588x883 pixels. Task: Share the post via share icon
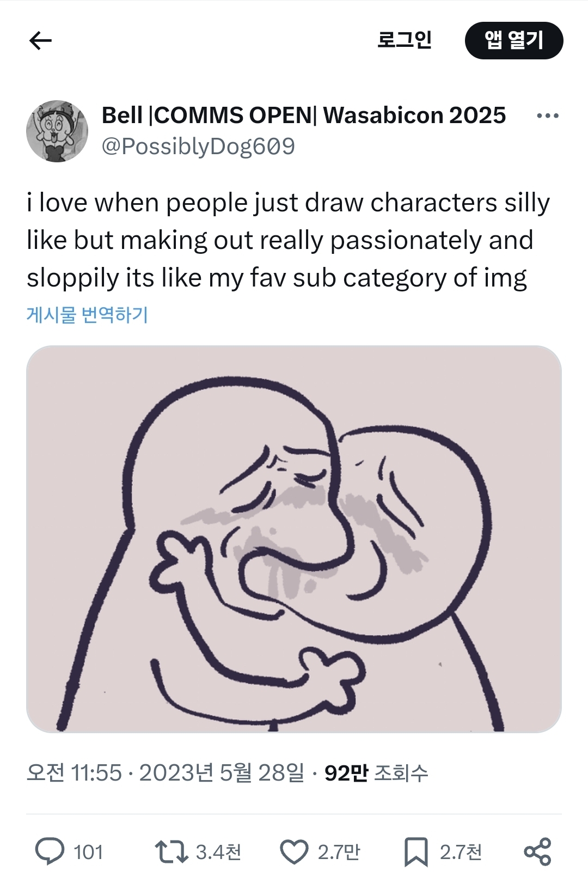[x=537, y=852]
